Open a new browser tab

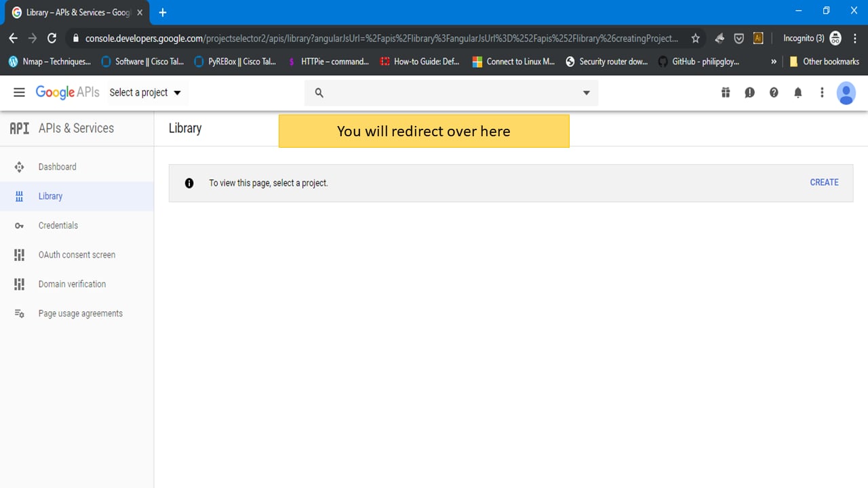click(x=163, y=12)
